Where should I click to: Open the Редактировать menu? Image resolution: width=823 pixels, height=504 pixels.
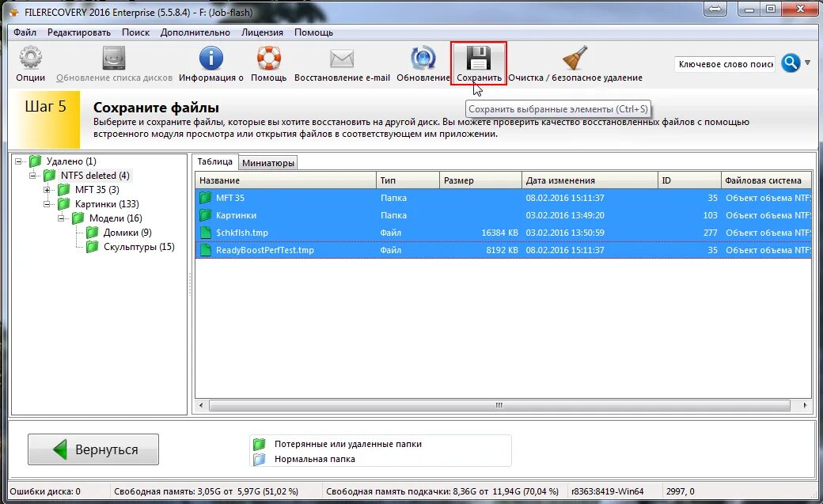(x=78, y=32)
